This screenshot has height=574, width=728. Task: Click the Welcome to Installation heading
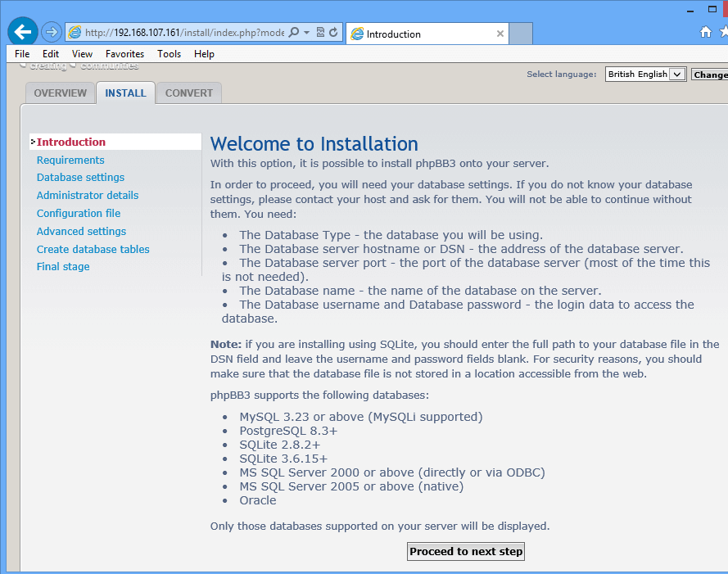tap(314, 144)
